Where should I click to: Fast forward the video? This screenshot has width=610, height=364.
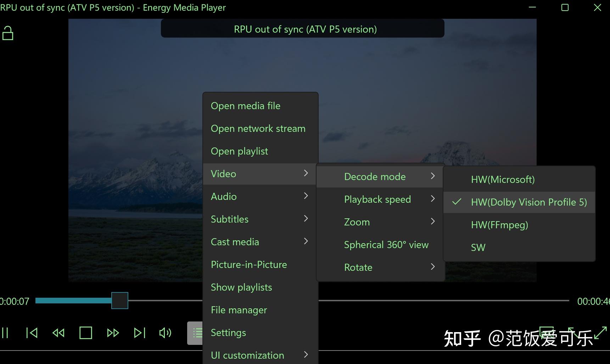click(113, 333)
